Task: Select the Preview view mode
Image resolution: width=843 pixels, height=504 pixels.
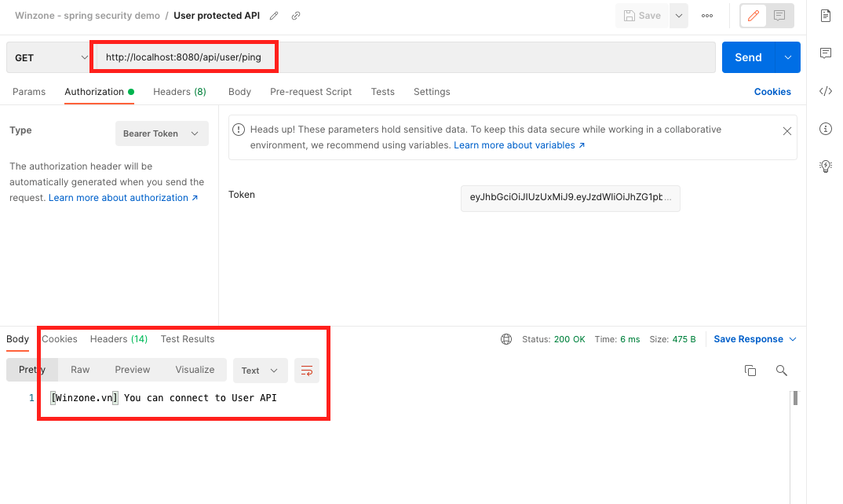Action: [132, 370]
